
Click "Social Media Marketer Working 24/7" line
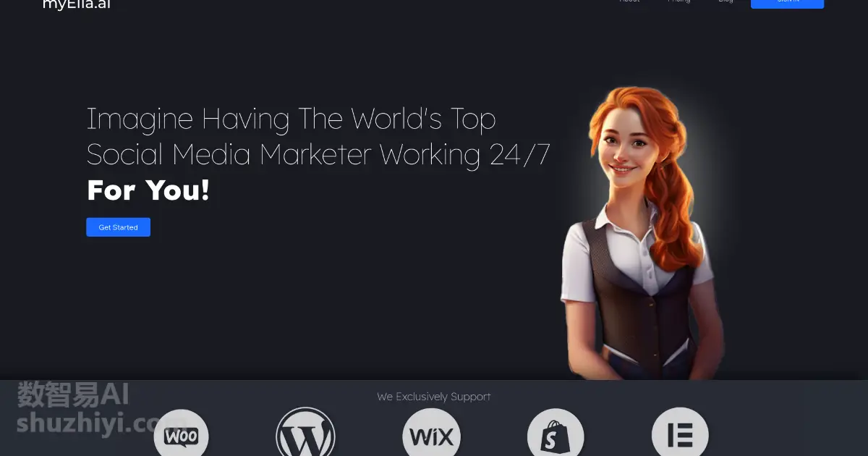point(318,155)
